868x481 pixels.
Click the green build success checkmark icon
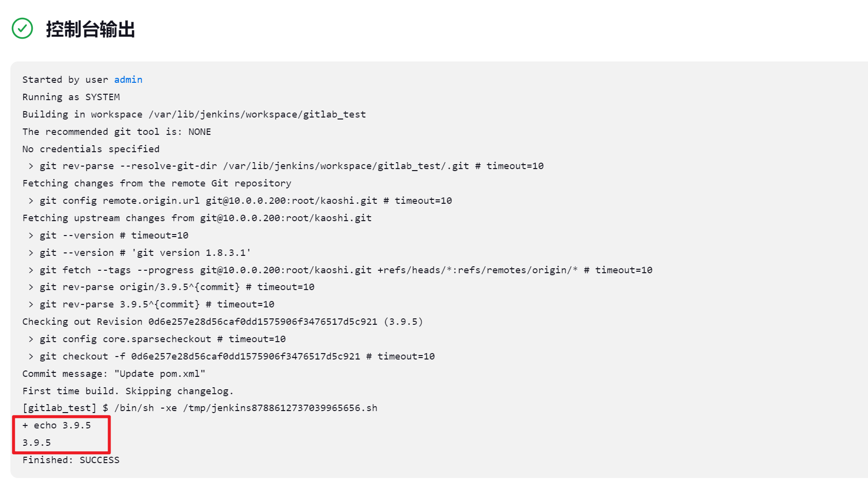click(x=22, y=28)
